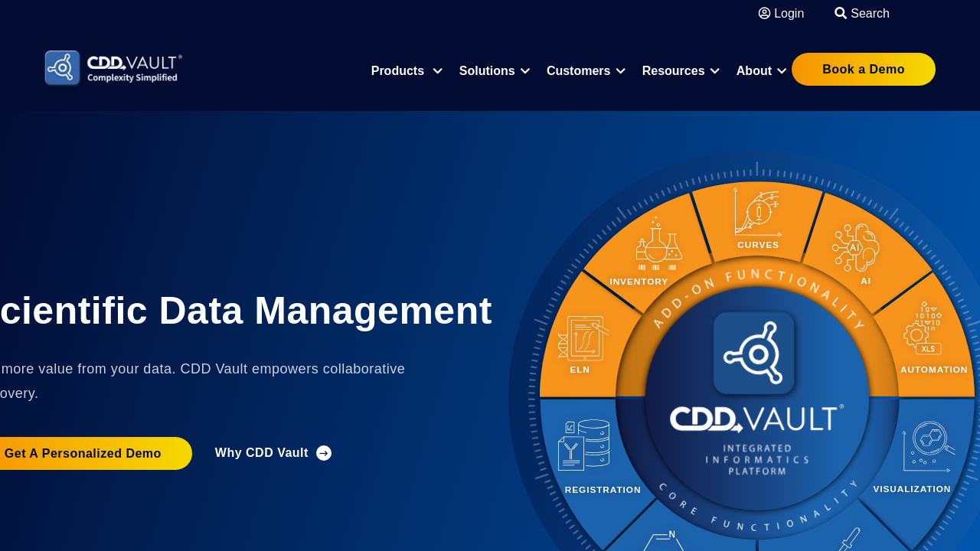Follow the Why CDD Vault link
This screenshot has height=551, width=980.
pos(261,453)
